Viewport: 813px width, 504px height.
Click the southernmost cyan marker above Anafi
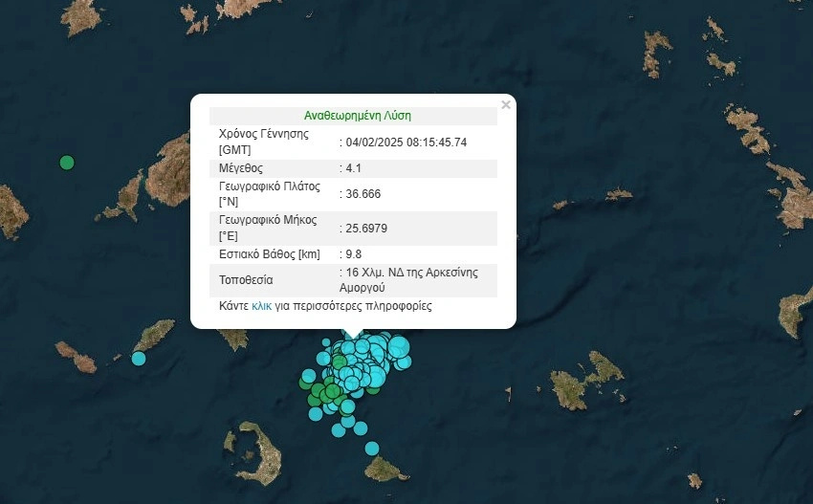click(x=372, y=448)
